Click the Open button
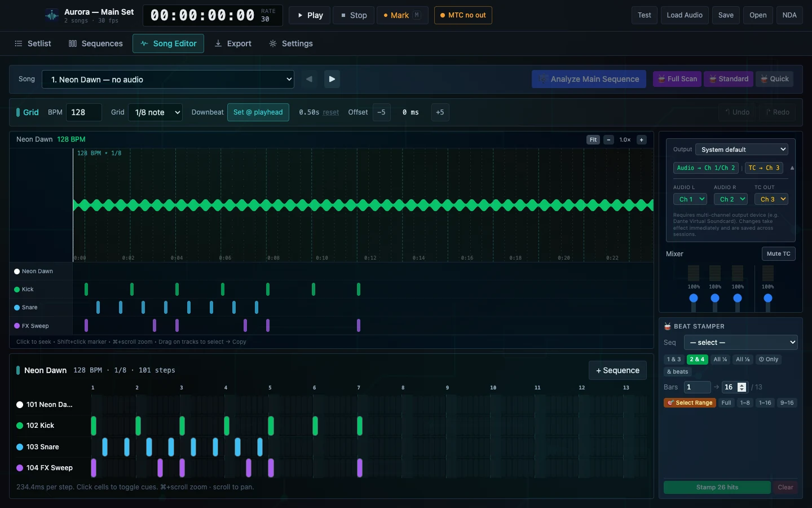Screen dimensions: 812x508 pyautogui.click(x=758, y=15)
